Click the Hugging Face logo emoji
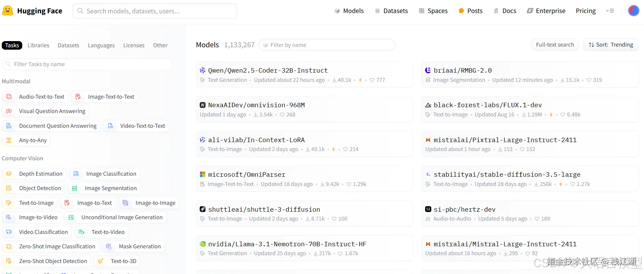 (x=8, y=11)
